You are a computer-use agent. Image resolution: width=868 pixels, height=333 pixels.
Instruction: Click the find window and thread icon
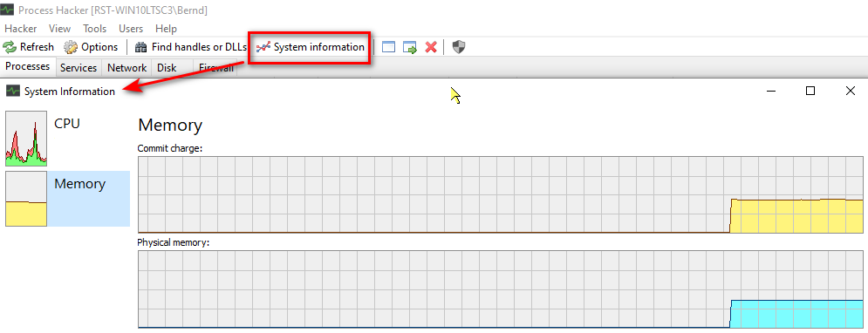[x=410, y=47]
